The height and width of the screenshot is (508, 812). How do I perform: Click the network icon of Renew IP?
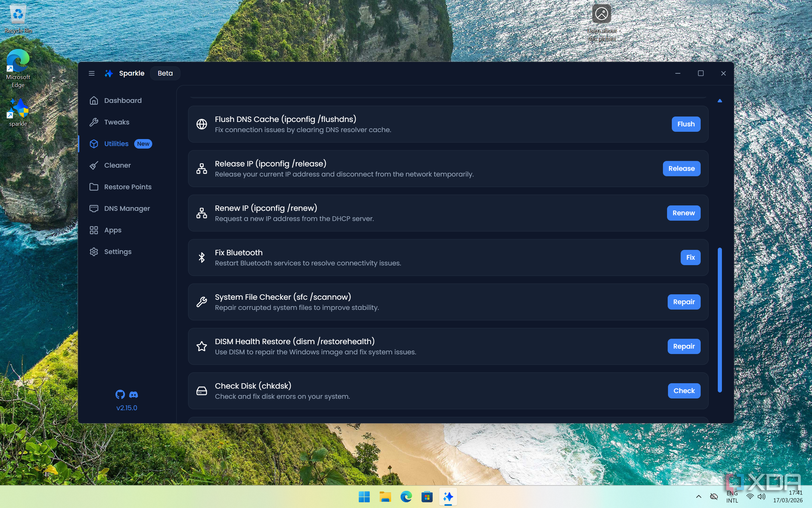202,213
